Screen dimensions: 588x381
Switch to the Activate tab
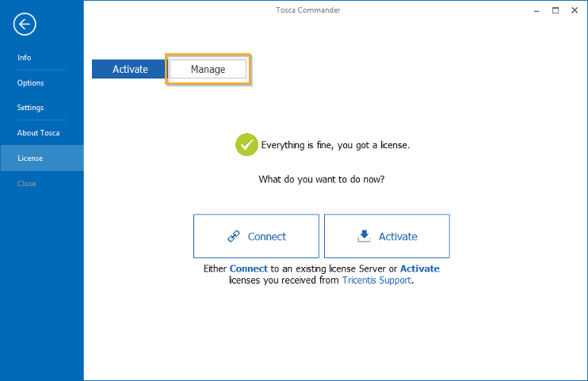128,69
